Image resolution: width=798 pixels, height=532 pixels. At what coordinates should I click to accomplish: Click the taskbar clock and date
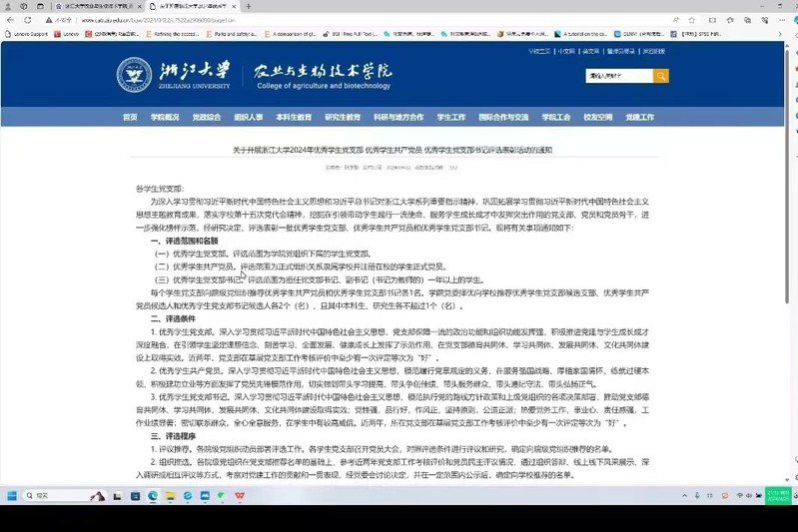(778, 495)
